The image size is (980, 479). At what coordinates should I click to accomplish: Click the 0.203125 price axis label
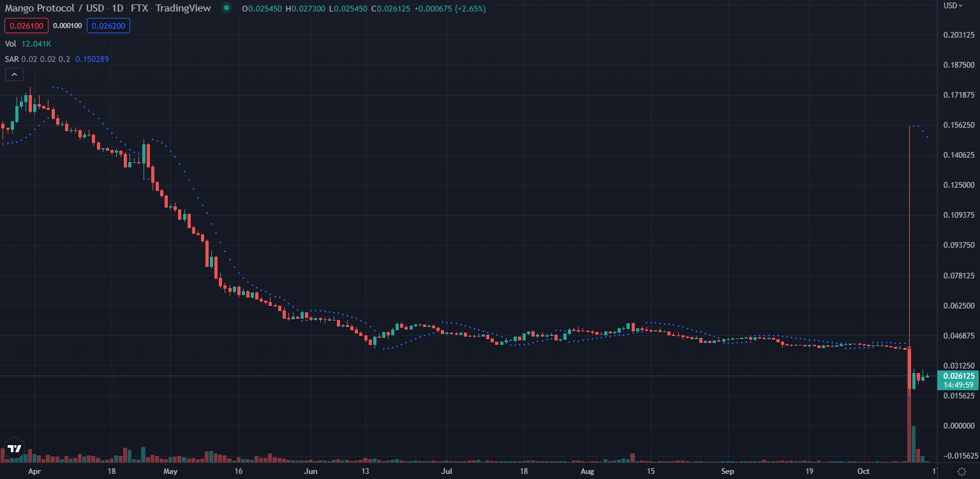959,35
